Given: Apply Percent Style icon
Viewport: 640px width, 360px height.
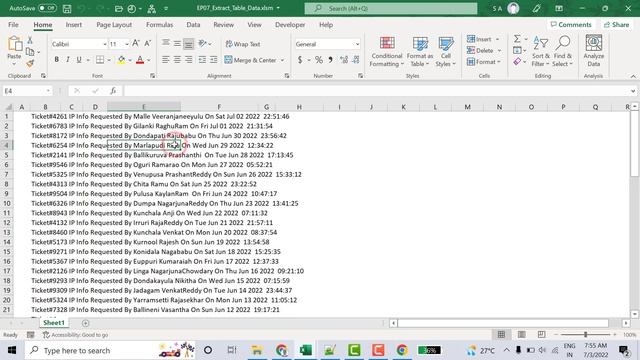Looking at the screenshot, I should coord(319,60).
